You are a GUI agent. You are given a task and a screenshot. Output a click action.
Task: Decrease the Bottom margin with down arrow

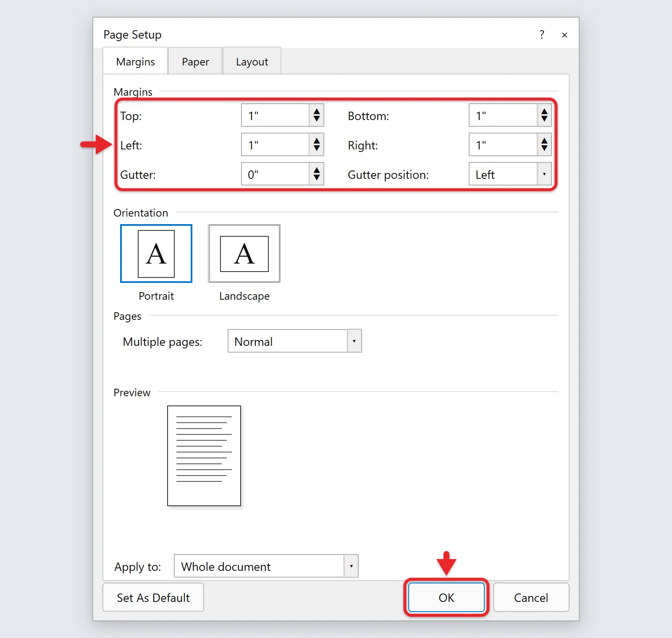[x=544, y=120]
